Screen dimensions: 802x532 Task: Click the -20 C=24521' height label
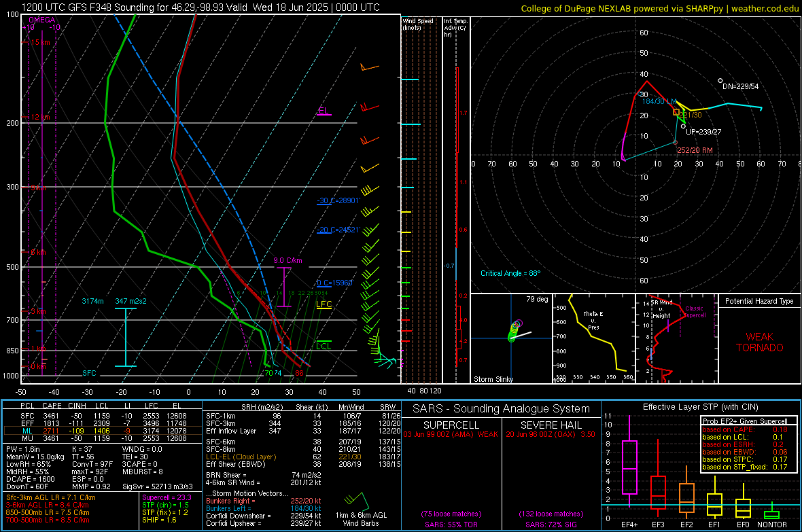click(x=338, y=230)
